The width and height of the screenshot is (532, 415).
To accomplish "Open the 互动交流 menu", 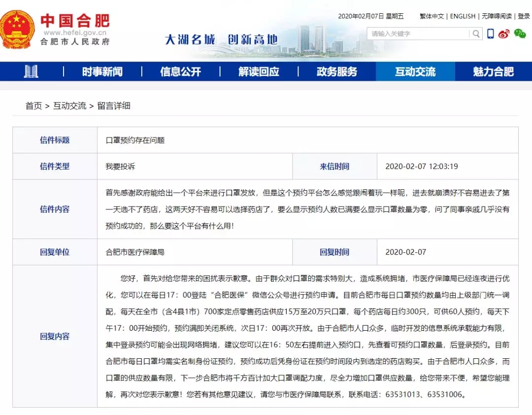I will (x=415, y=71).
